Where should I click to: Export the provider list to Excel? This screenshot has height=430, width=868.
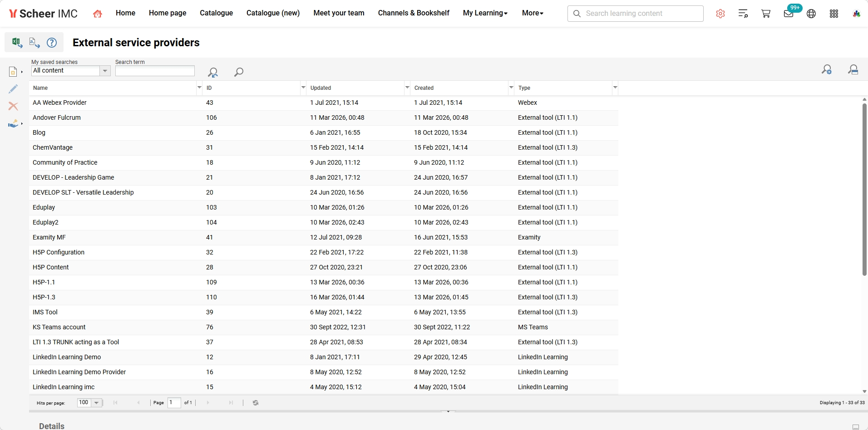pyautogui.click(x=17, y=42)
